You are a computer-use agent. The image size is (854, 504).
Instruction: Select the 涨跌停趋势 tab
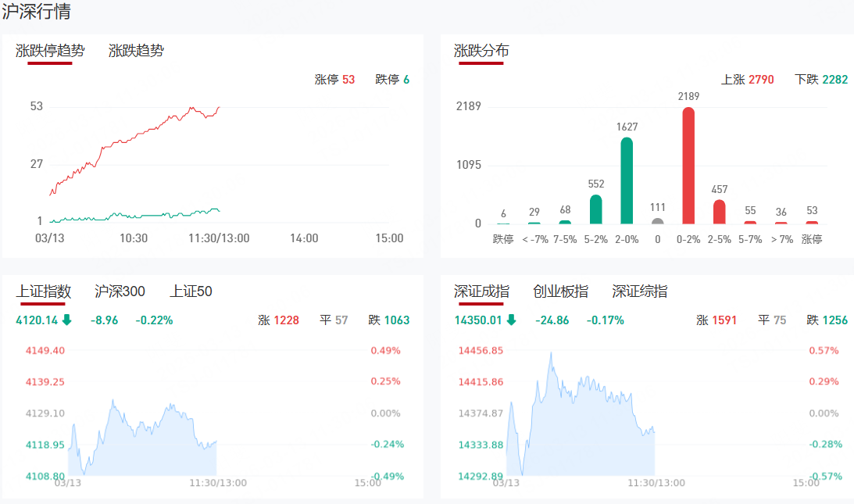(x=50, y=51)
